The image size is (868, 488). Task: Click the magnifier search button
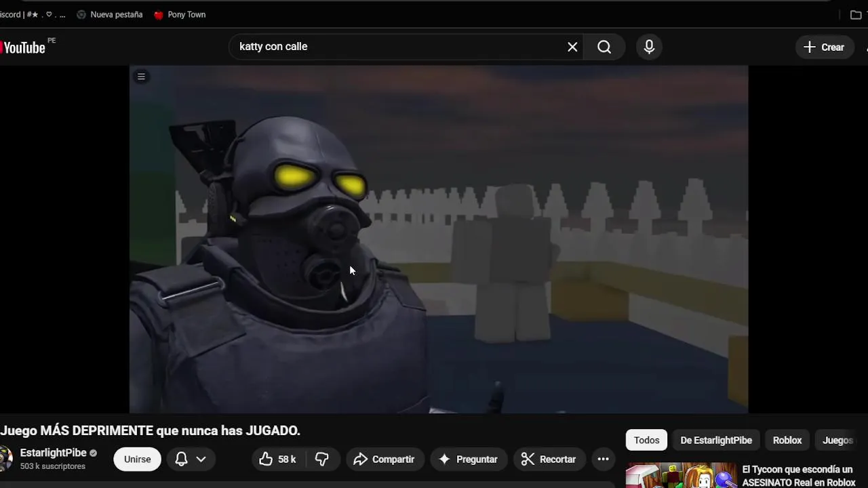click(604, 47)
